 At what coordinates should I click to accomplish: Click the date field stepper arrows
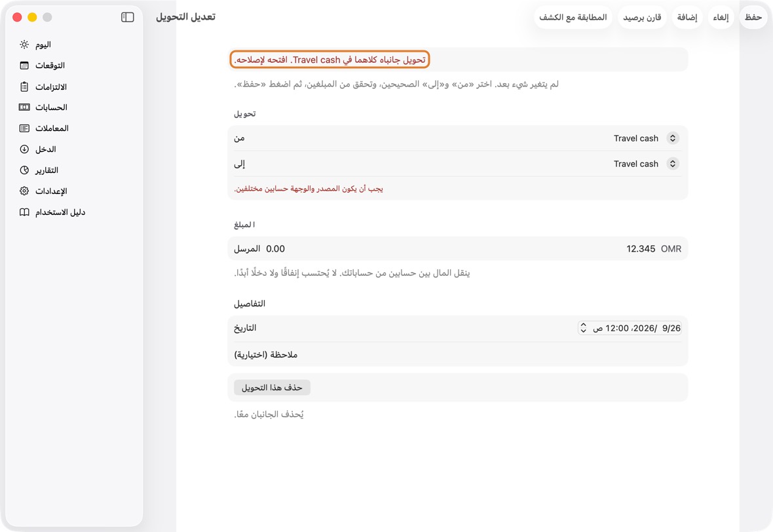tap(583, 328)
